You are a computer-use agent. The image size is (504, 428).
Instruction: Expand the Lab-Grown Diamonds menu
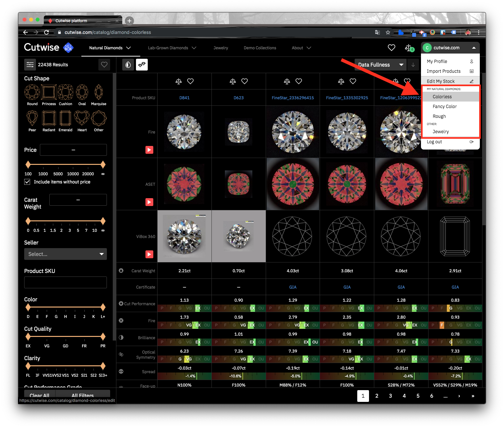172,48
